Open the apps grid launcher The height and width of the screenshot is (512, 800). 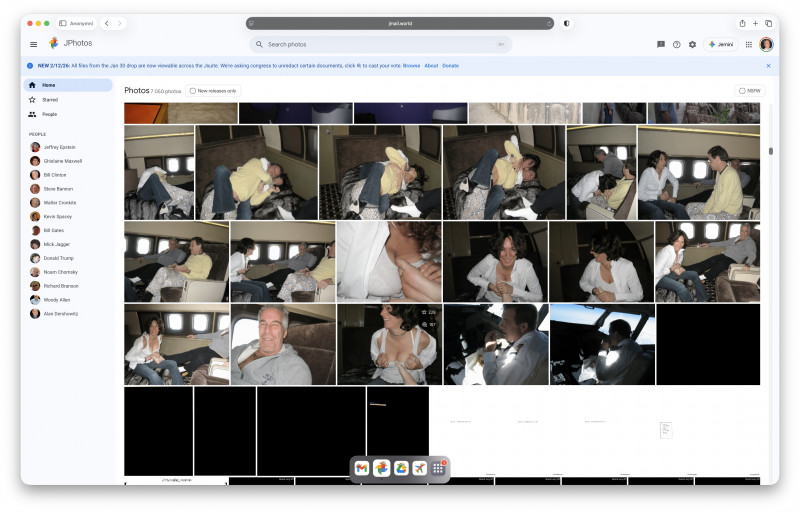[x=748, y=44]
